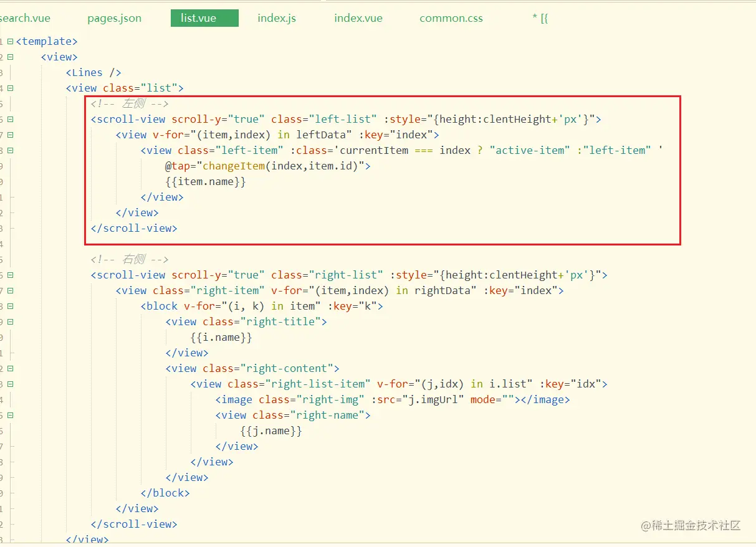
Task: Fold the right-list scroll-view block
Action: [10, 275]
